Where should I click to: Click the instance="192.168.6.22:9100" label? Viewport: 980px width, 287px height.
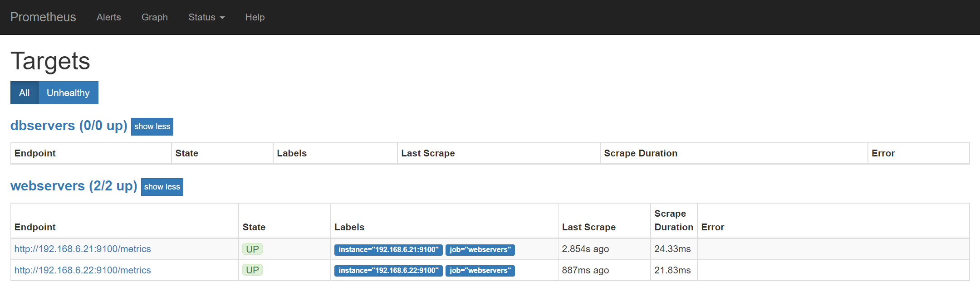388,271
